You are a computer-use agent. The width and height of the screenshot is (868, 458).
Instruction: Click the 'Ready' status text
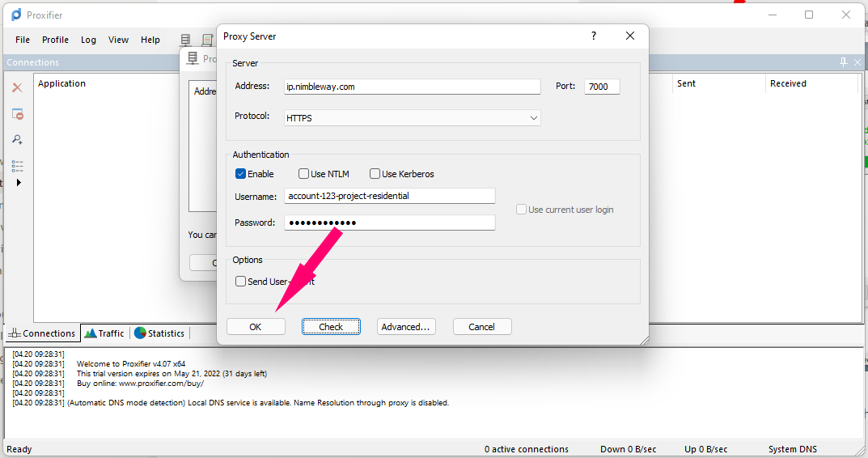point(19,449)
